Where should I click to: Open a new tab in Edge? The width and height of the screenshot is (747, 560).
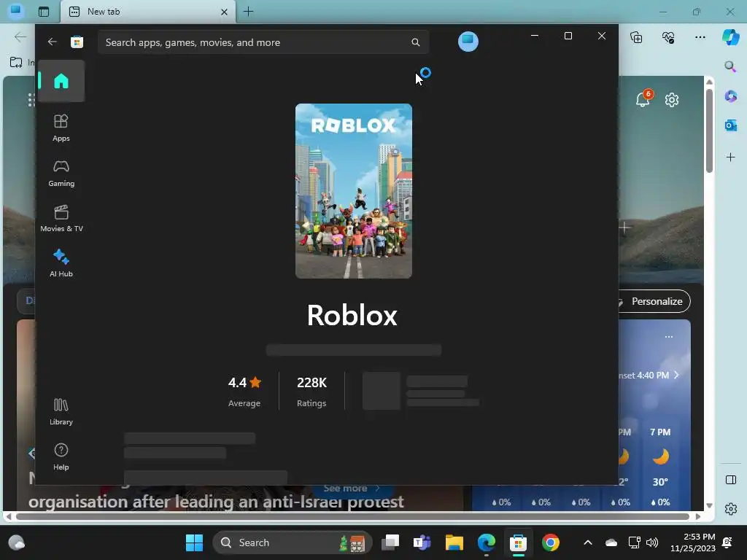[248, 12]
